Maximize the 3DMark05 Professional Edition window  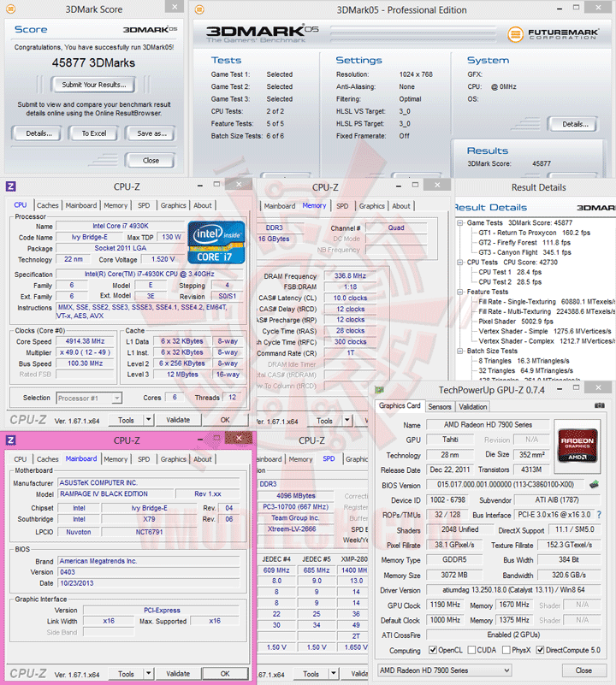576,8
